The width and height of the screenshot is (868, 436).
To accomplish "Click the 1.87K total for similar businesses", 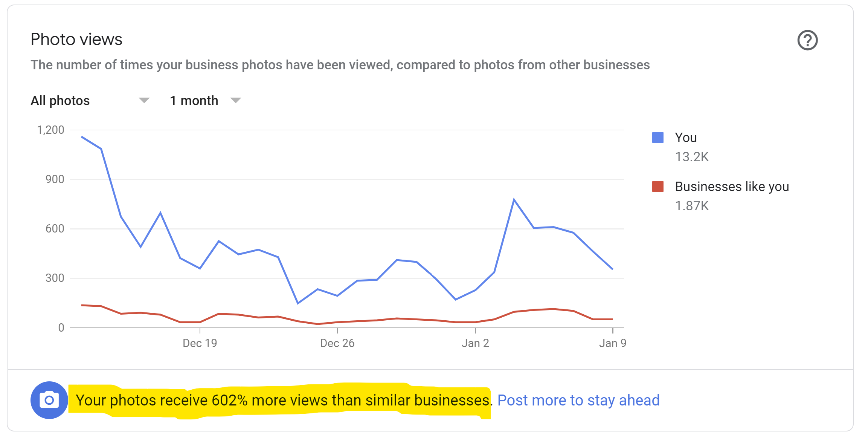I will [x=692, y=206].
